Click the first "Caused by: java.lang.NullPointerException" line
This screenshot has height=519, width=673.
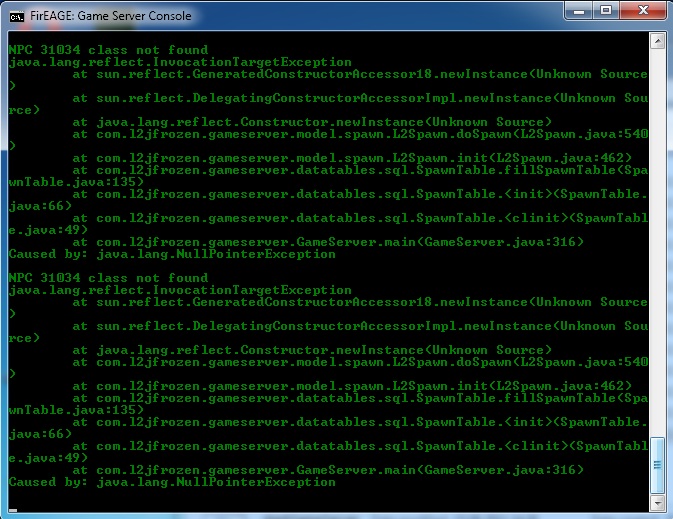click(172, 254)
